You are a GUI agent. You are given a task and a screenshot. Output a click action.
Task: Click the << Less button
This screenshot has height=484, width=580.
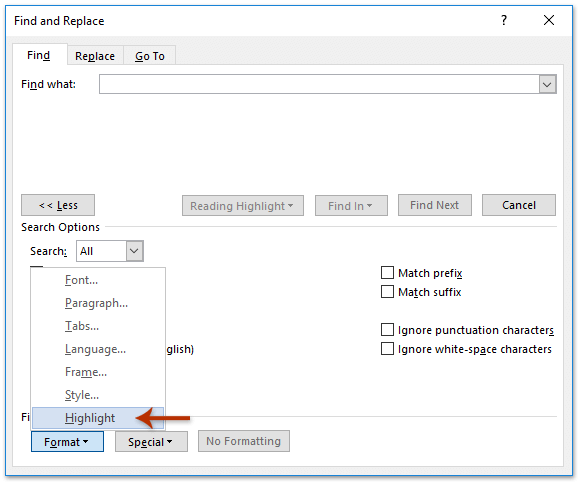pyautogui.click(x=58, y=205)
